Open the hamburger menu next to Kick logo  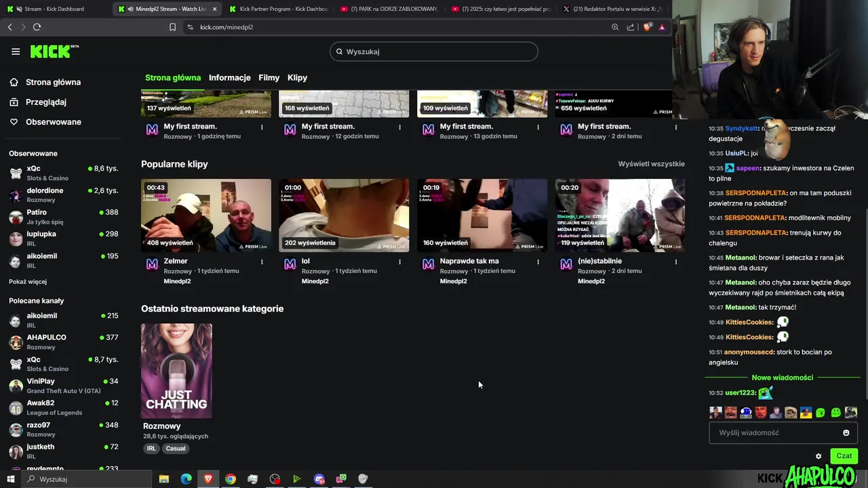16,52
